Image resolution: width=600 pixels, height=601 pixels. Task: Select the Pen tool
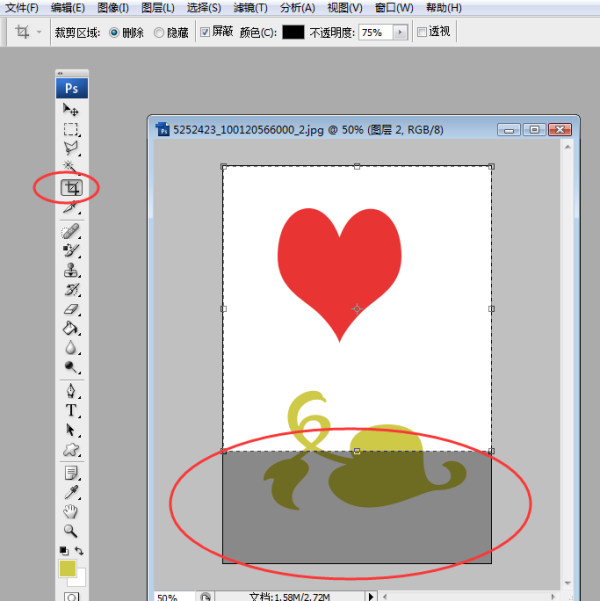(71, 390)
